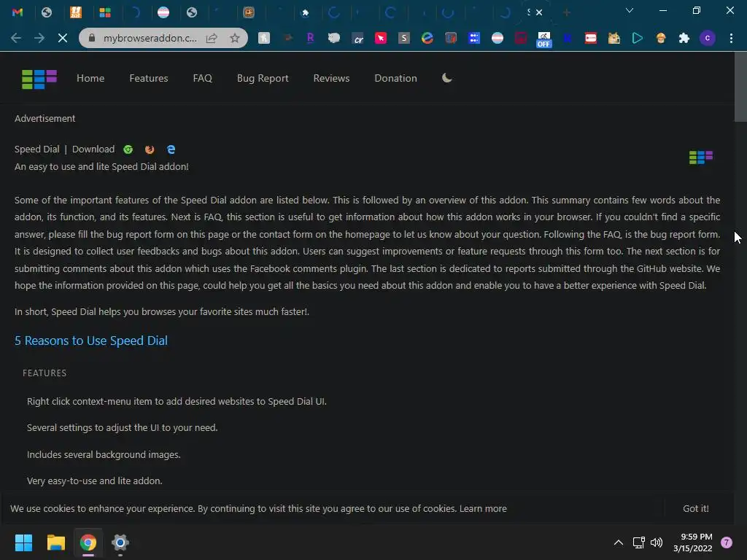Open the blue dots grid extension
747x560 pixels.
(x=474, y=38)
